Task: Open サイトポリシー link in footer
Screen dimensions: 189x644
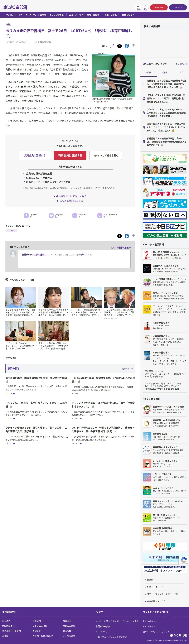Action: coord(150,621)
